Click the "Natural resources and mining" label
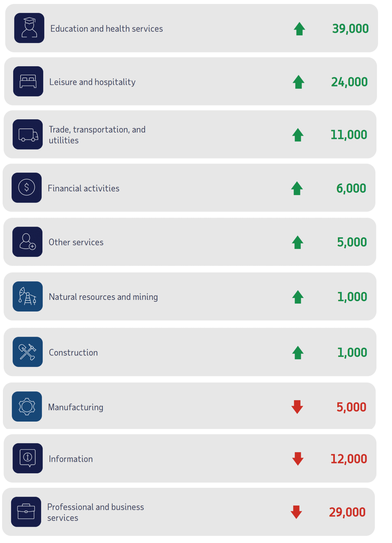The width and height of the screenshot is (392, 543). pyautogui.click(x=103, y=297)
